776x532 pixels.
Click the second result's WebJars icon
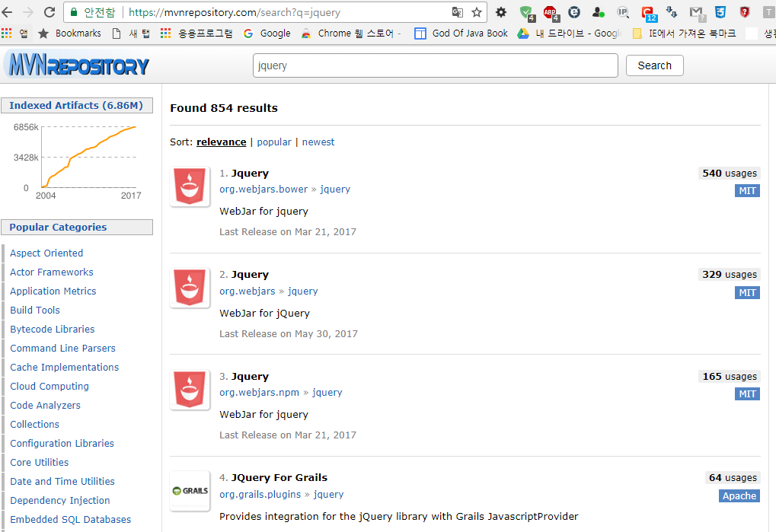pos(190,288)
